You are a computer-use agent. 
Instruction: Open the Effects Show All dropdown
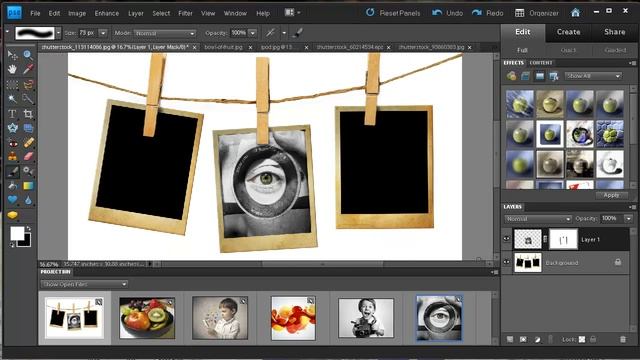(x=593, y=76)
